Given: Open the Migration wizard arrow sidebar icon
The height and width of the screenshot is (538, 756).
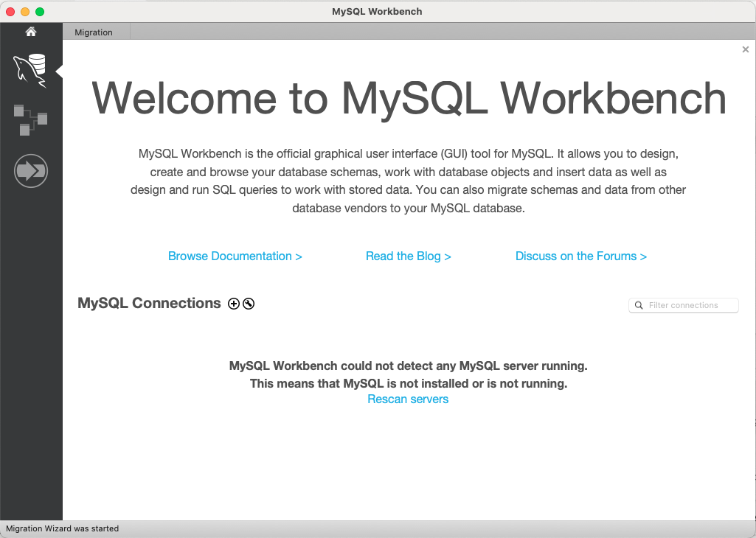Looking at the screenshot, I should coord(31,171).
